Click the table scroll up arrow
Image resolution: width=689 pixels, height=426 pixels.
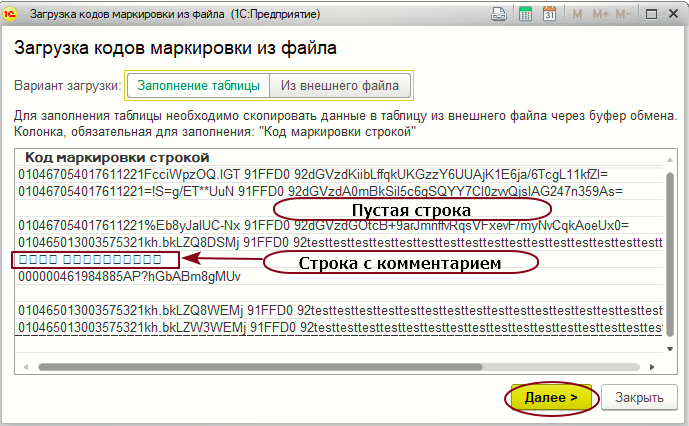pos(670,160)
